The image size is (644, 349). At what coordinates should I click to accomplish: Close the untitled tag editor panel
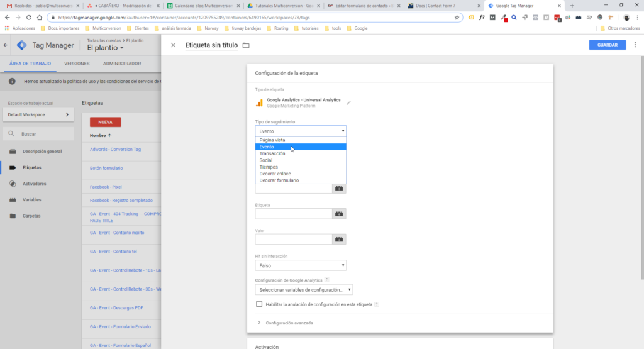point(173,45)
